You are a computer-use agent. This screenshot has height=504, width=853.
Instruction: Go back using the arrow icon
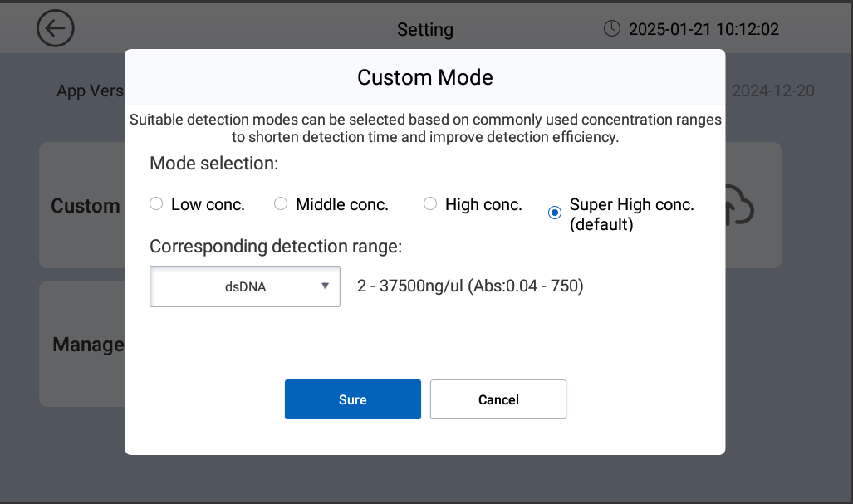coord(56,29)
